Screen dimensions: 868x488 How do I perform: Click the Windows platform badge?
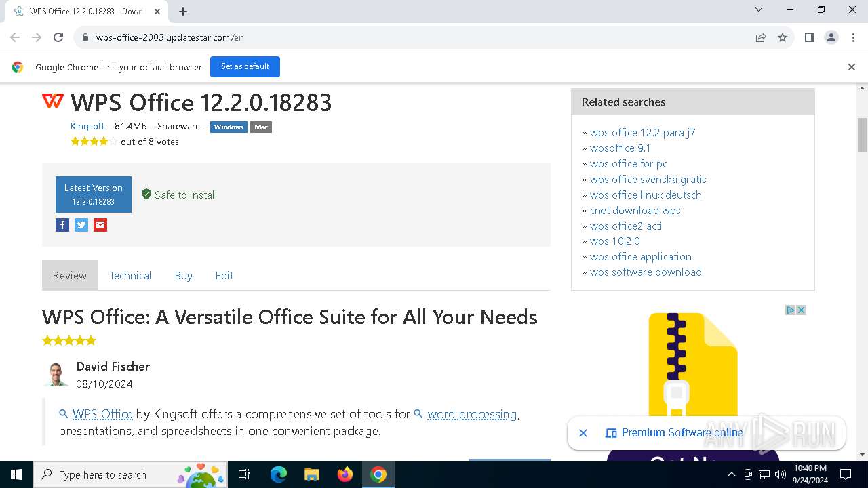(229, 127)
